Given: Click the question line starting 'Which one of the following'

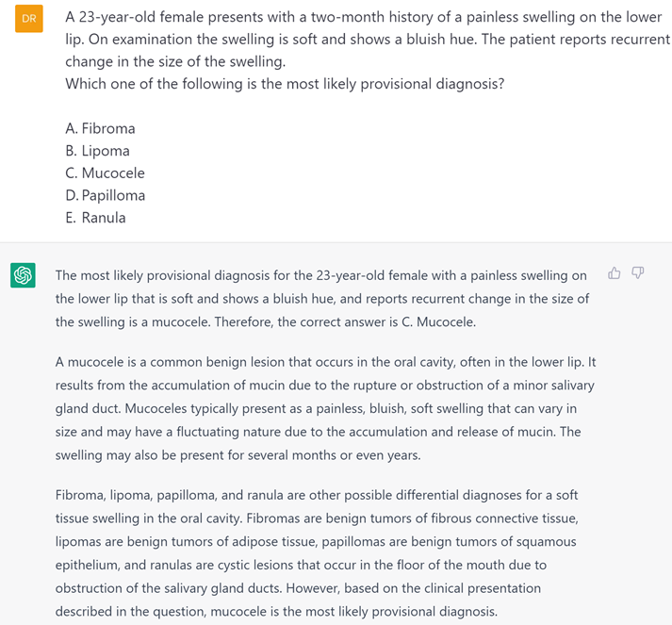Looking at the screenshot, I should tap(285, 84).
